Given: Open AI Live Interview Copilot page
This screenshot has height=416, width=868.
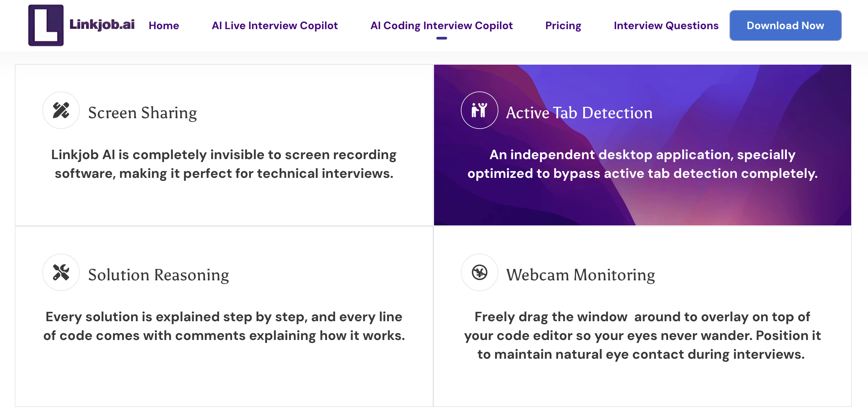Looking at the screenshot, I should point(274,25).
